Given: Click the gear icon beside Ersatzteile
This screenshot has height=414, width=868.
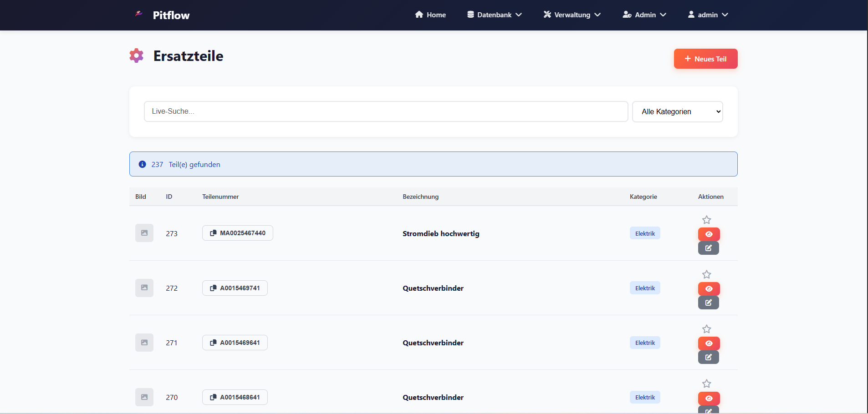Looking at the screenshot, I should pos(136,56).
